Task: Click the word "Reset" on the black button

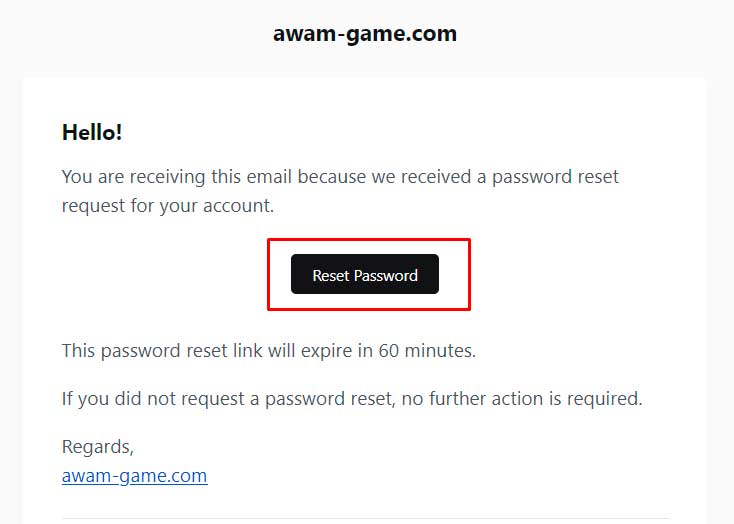Action: point(330,276)
